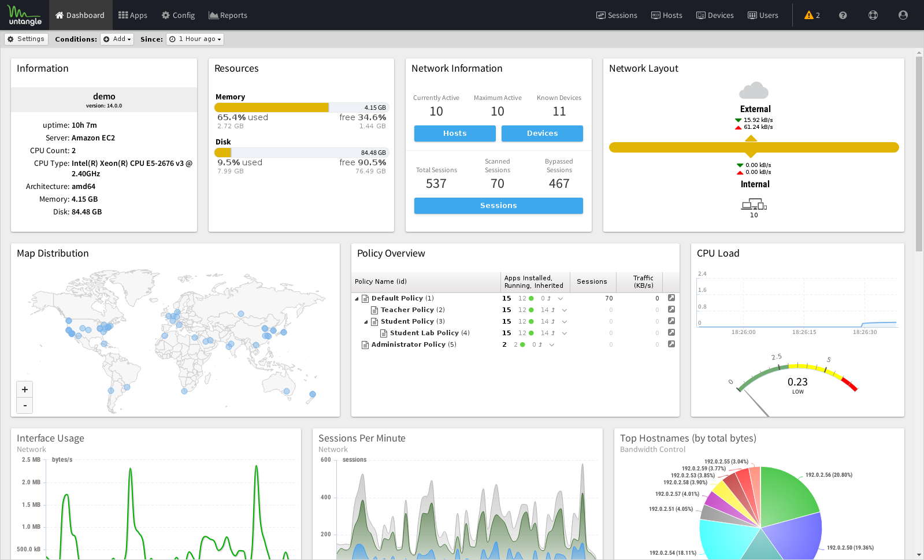Click the blue Hosts button
Image resolution: width=924 pixels, height=560 pixels.
(x=455, y=133)
